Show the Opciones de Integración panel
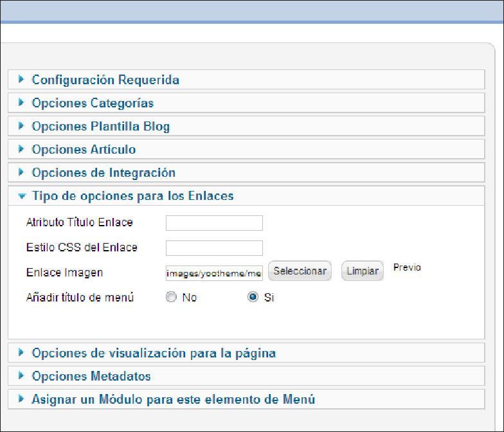The image size is (504, 432). (x=246, y=172)
